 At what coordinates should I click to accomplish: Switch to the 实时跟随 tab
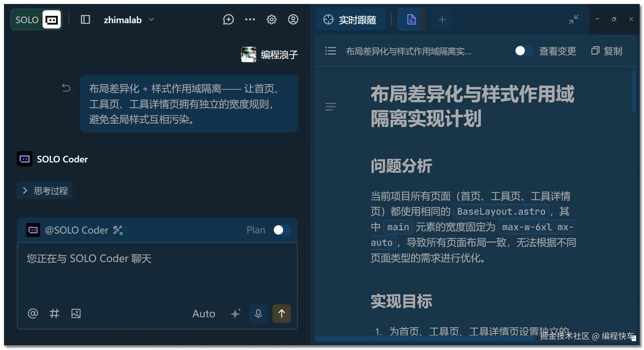tap(351, 19)
